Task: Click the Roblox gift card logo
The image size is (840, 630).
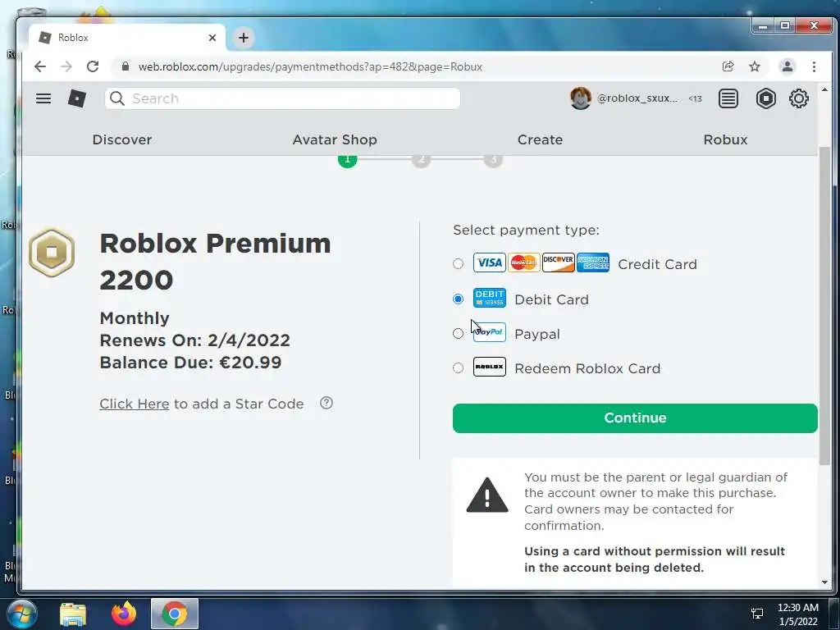Action: 489,367
